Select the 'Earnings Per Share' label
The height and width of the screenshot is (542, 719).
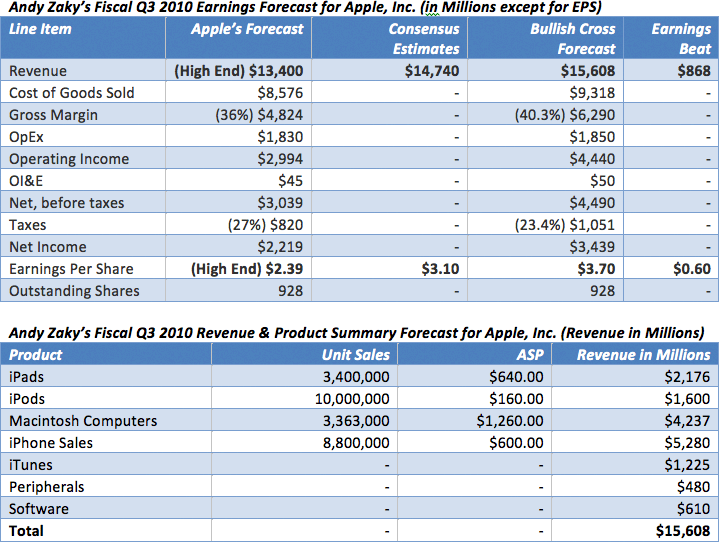[x=71, y=269]
